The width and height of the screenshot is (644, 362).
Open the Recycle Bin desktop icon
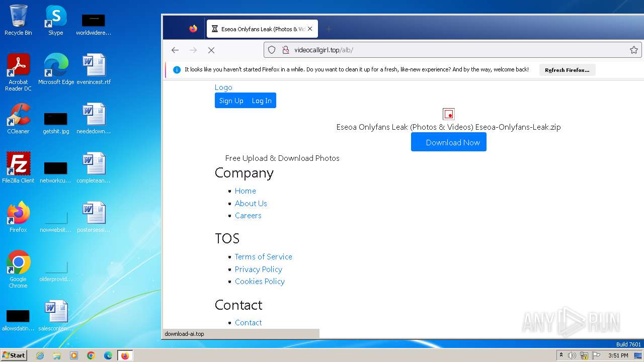(x=18, y=20)
